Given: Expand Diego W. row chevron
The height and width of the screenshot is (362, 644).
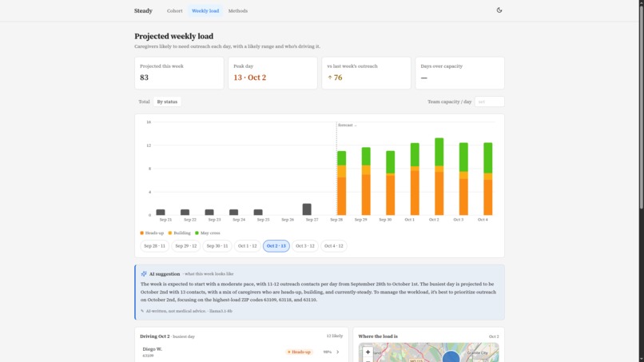Looking at the screenshot, I should coord(338,352).
